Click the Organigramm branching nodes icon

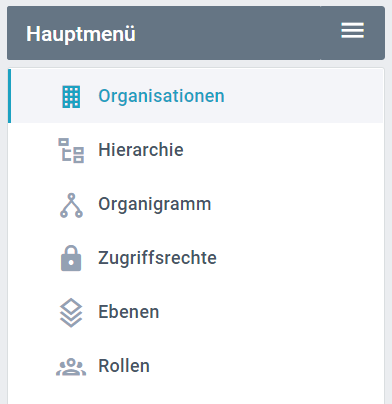click(x=71, y=205)
